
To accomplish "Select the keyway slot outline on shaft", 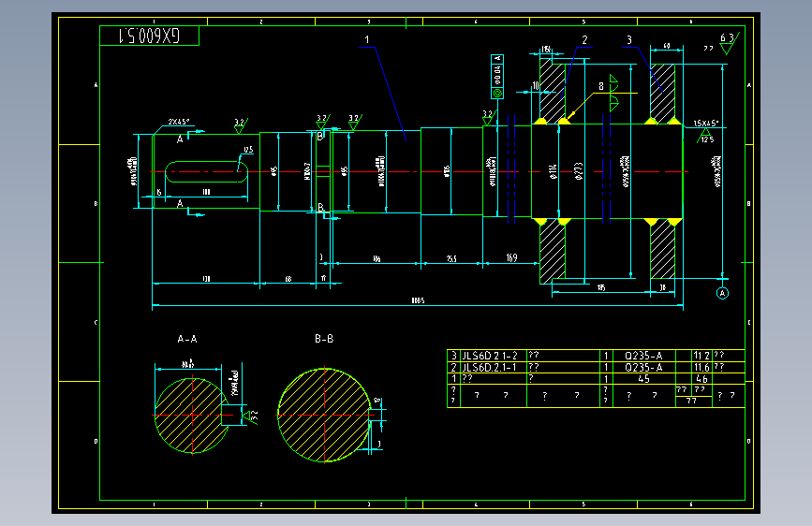I will (207, 172).
